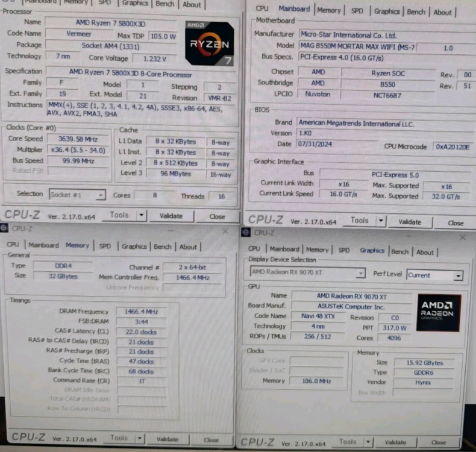Click Tools button in Memory window

[119, 438]
